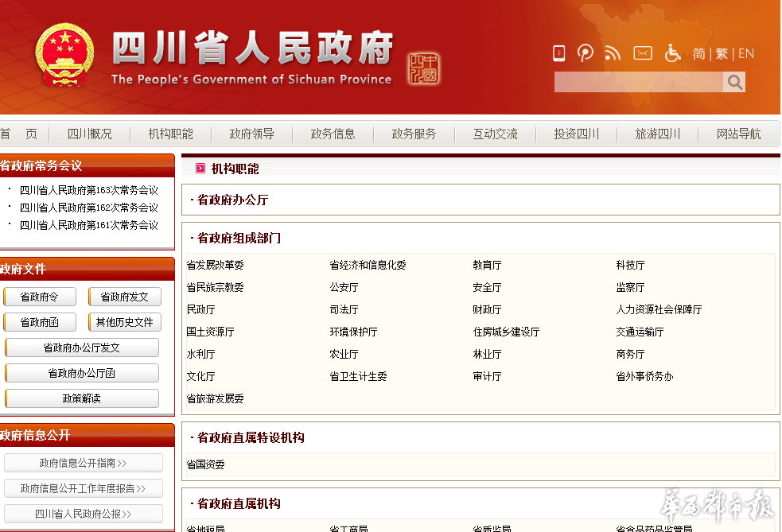Open the 投资四川 navigation item

(577, 134)
